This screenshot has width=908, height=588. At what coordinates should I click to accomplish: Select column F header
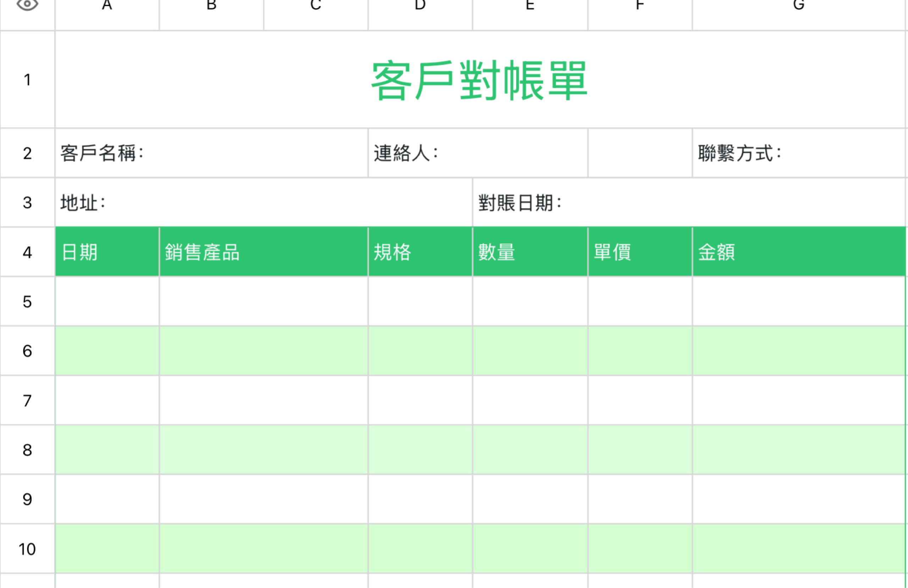[x=640, y=15]
